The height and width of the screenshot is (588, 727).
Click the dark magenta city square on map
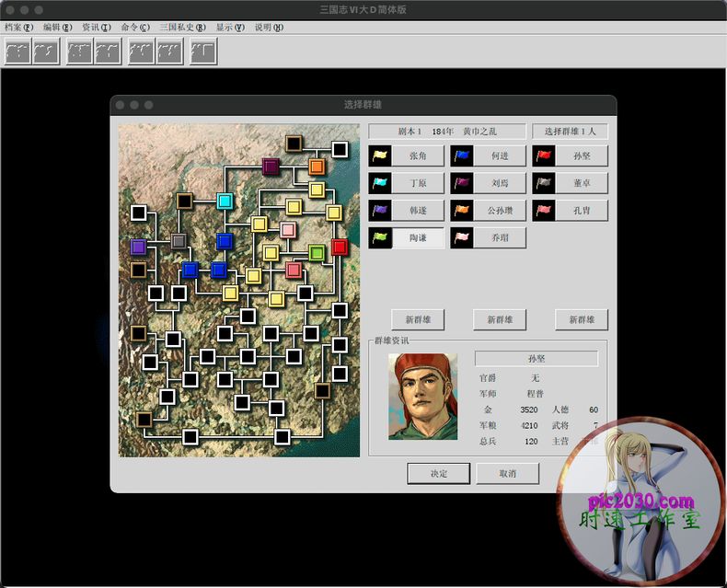[x=271, y=167]
